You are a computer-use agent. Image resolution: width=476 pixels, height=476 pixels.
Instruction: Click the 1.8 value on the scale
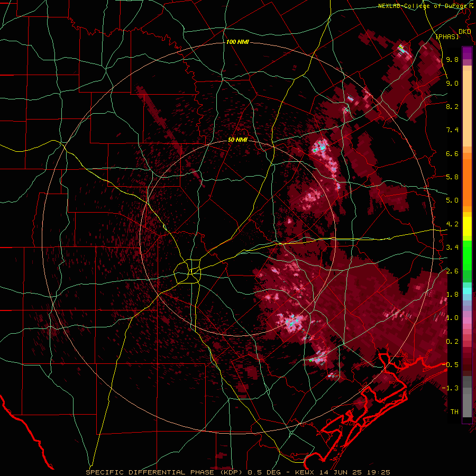pos(452,295)
